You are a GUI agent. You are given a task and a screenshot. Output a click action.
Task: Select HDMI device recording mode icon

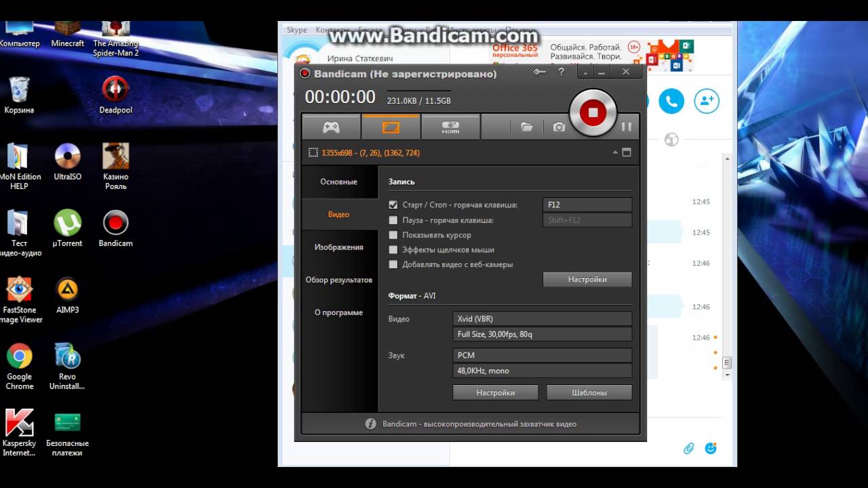coord(450,127)
